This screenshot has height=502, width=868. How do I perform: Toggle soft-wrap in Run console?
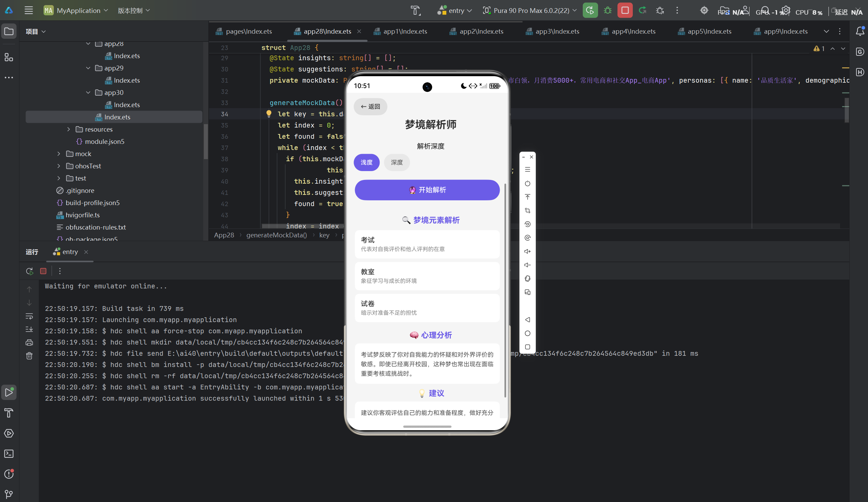(29, 316)
